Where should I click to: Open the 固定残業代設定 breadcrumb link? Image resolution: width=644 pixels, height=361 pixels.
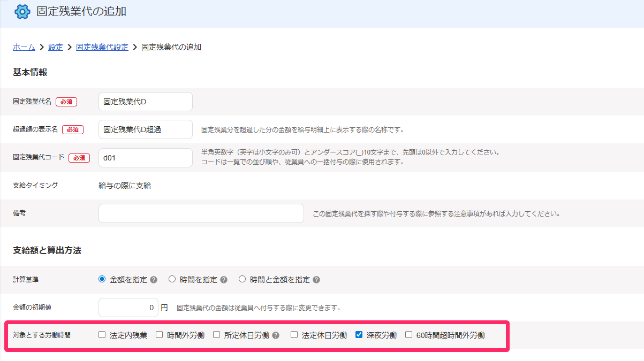[x=102, y=47]
